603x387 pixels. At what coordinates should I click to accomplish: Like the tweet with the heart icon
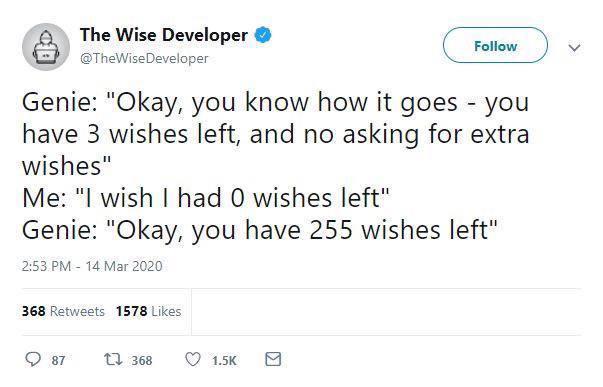click(x=193, y=359)
